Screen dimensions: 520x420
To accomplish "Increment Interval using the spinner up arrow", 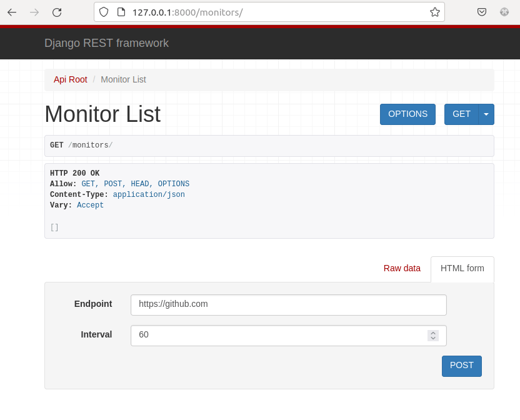I will (x=433, y=332).
